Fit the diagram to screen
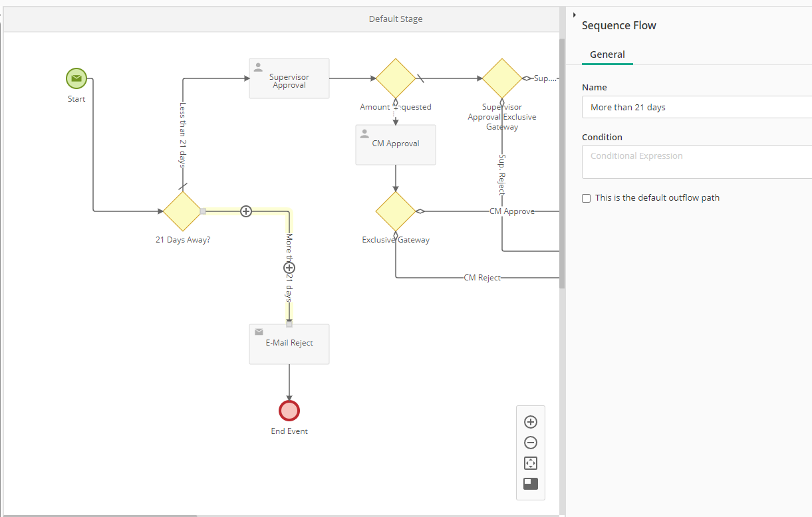The height and width of the screenshot is (517, 812). pyautogui.click(x=531, y=463)
